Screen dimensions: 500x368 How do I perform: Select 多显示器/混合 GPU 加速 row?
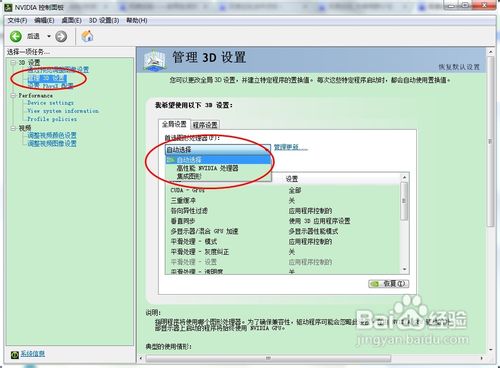click(283, 231)
